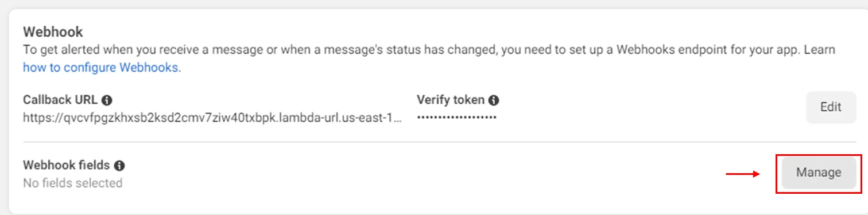
Task: Click the Webhook section heading
Action: pyautogui.click(x=53, y=31)
